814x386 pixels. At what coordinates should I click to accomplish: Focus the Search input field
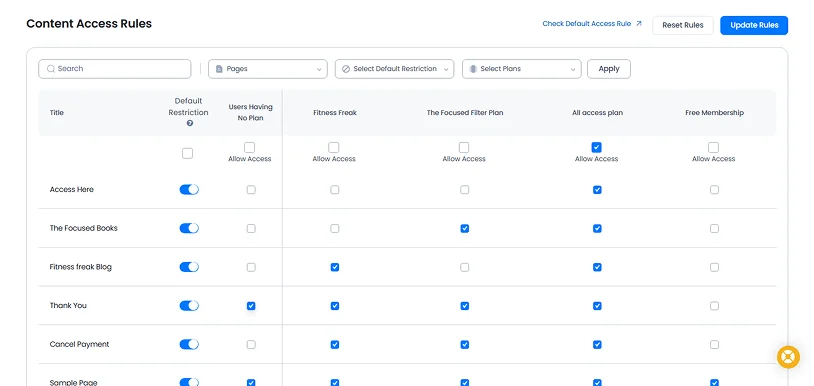[x=115, y=68]
